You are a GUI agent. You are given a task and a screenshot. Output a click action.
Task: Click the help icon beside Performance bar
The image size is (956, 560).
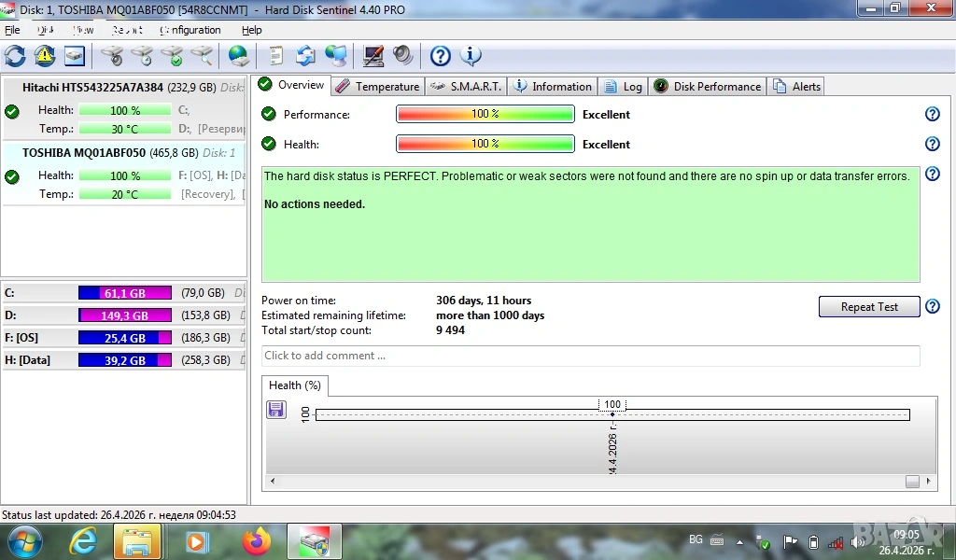[932, 114]
